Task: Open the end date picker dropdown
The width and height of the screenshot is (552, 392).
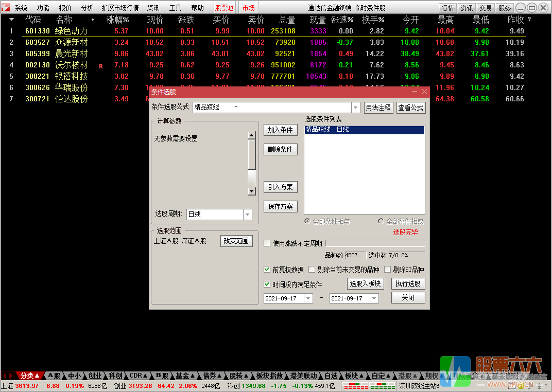Action: coord(374,298)
